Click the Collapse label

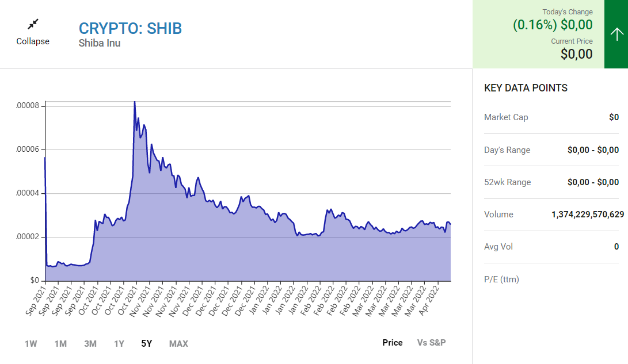point(33,41)
